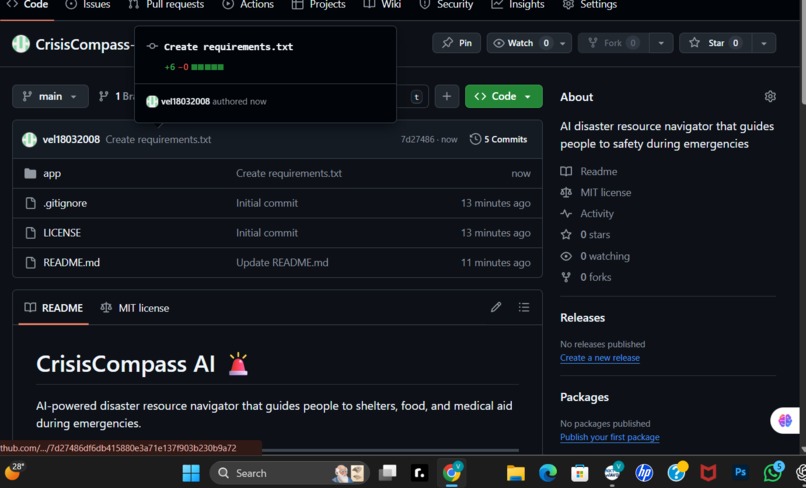Viewport: 806px width, 488px height.
Task: Open 'Create requirements.txt' commit message in app row
Action: click(289, 174)
